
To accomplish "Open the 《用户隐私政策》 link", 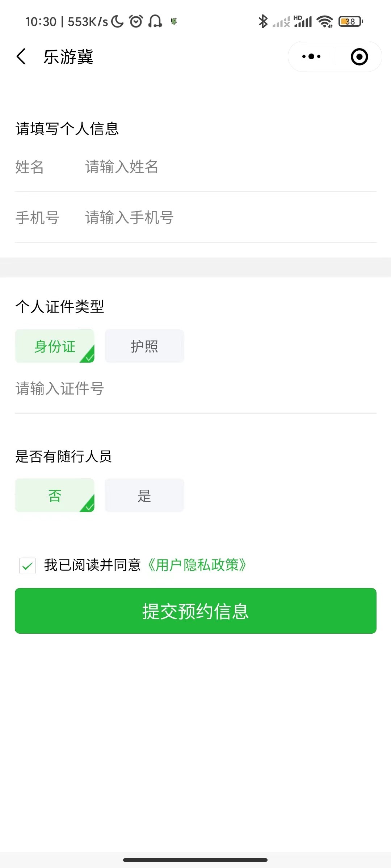I will (197, 565).
